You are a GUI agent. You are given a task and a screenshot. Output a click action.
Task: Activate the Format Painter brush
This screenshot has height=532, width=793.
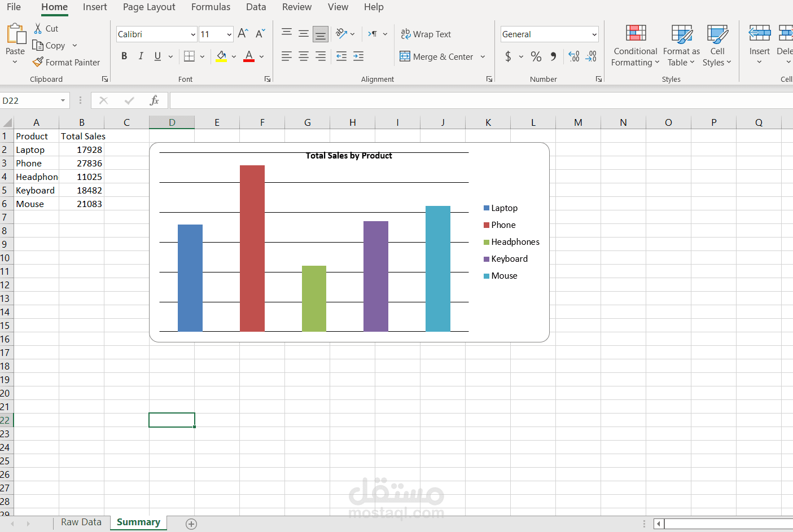(x=38, y=62)
